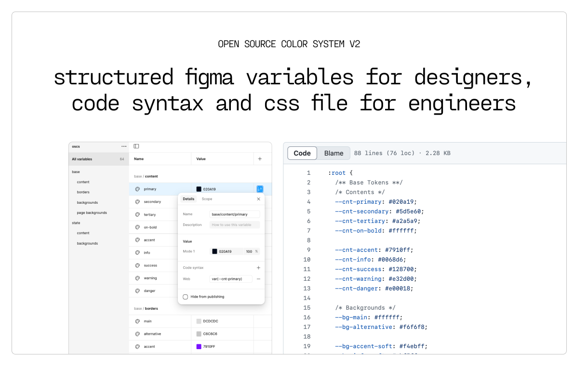Click the color type icon for warning

tap(137, 278)
